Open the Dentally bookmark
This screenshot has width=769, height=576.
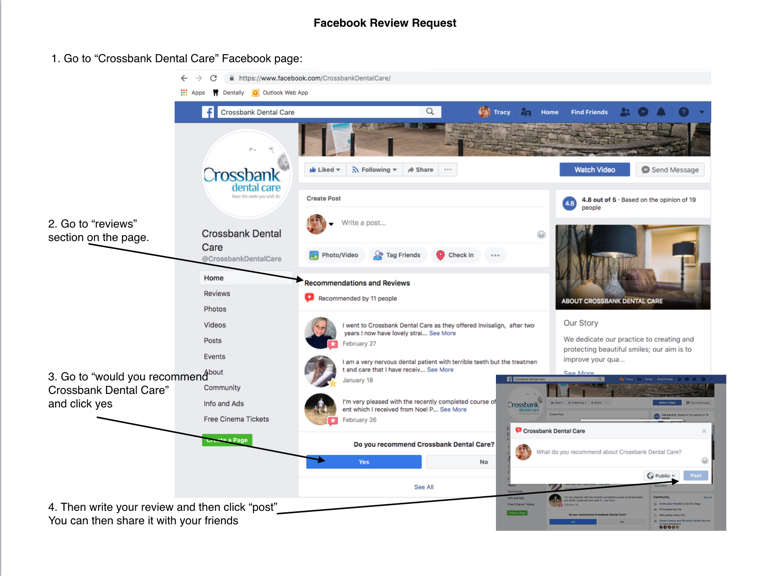pyautogui.click(x=229, y=92)
